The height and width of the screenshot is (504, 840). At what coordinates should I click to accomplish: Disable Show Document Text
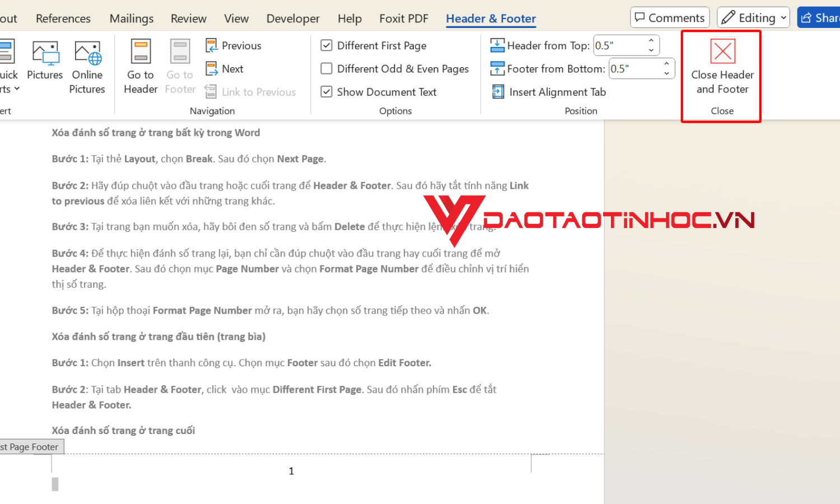click(x=326, y=92)
